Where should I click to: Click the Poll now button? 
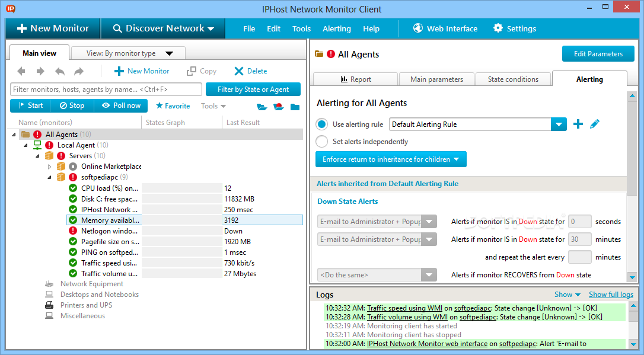tap(121, 105)
